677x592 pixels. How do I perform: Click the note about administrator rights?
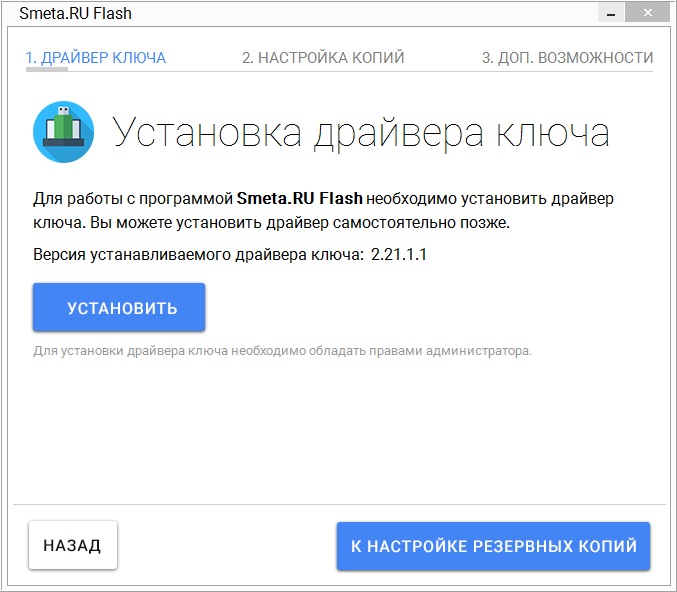tap(282, 351)
